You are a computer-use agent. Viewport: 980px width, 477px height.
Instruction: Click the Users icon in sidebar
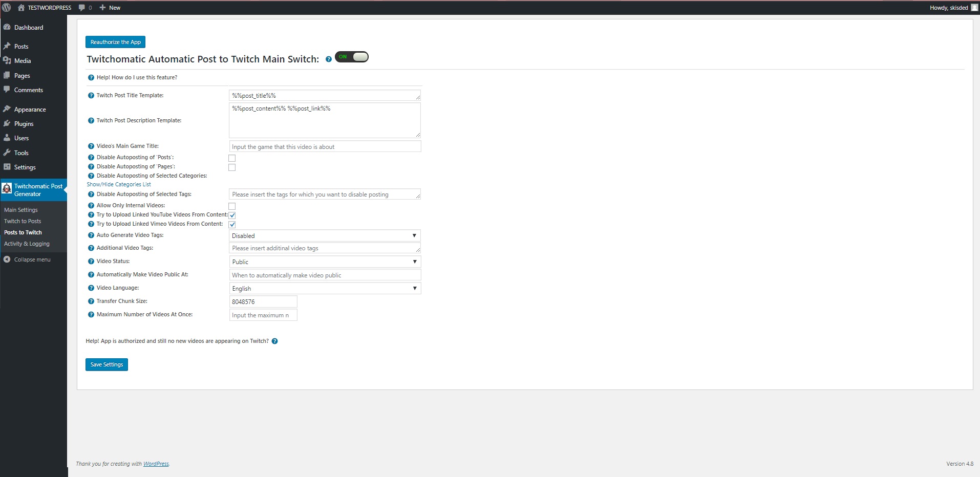point(7,138)
